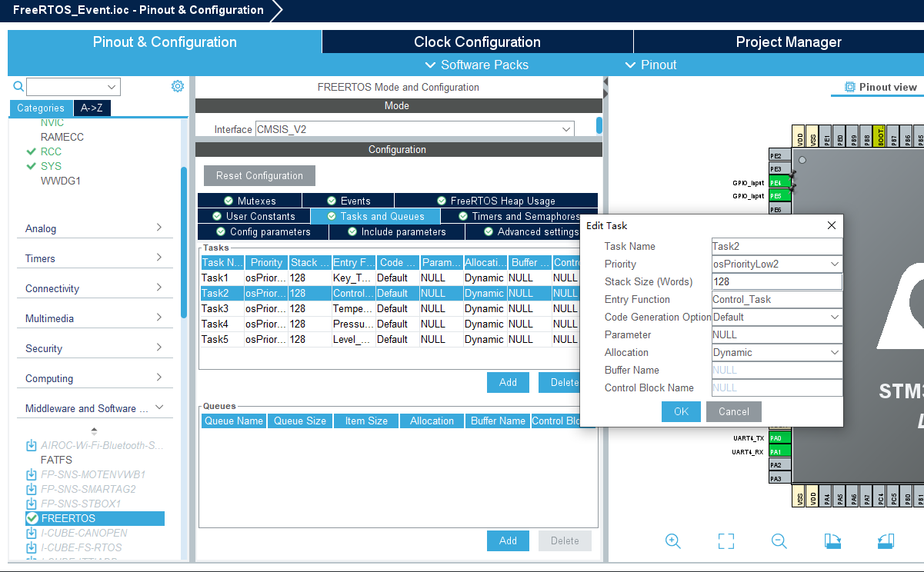Open Timers and Semaphores tab
This screenshot has height=572, width=924.
[x=519, y=216]
